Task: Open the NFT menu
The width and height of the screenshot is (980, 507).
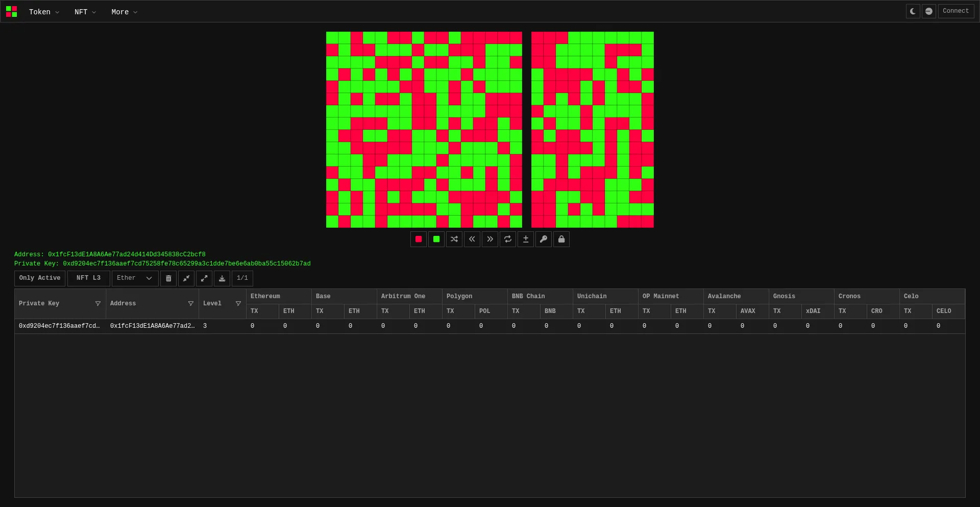Action: (85, 12)
